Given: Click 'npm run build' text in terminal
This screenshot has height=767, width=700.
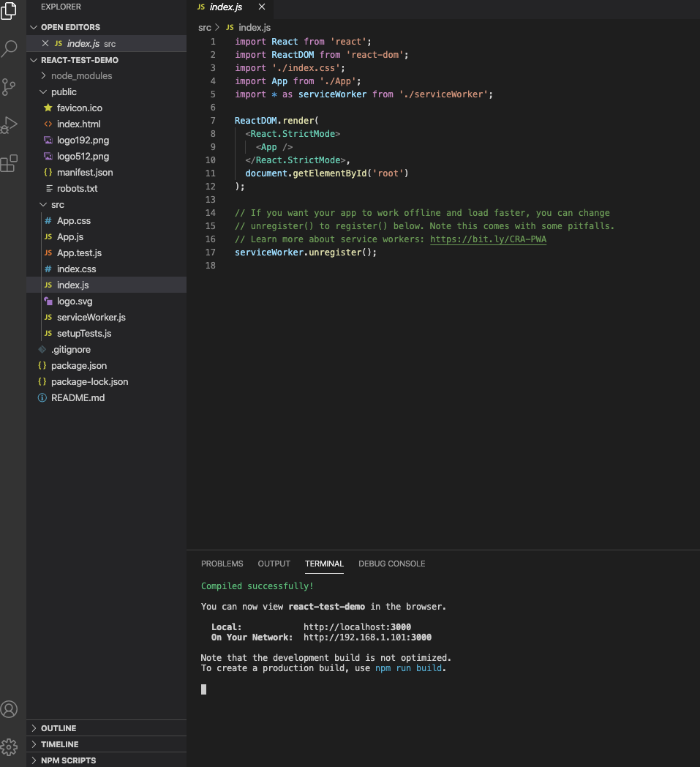Looking at the screenshot, I should point(409,668).
